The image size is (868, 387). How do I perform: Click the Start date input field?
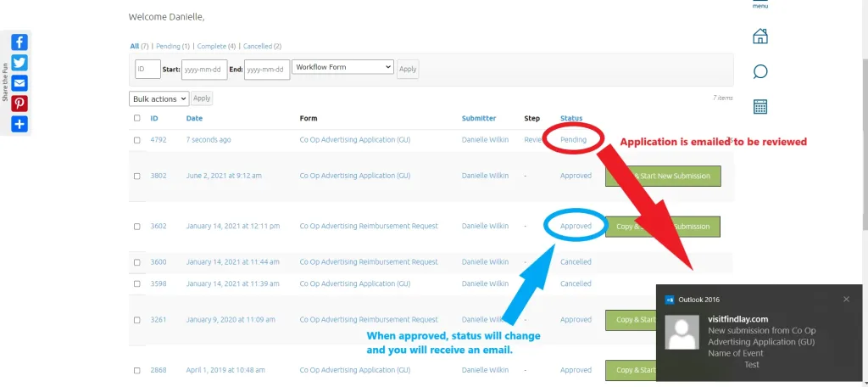204,69
